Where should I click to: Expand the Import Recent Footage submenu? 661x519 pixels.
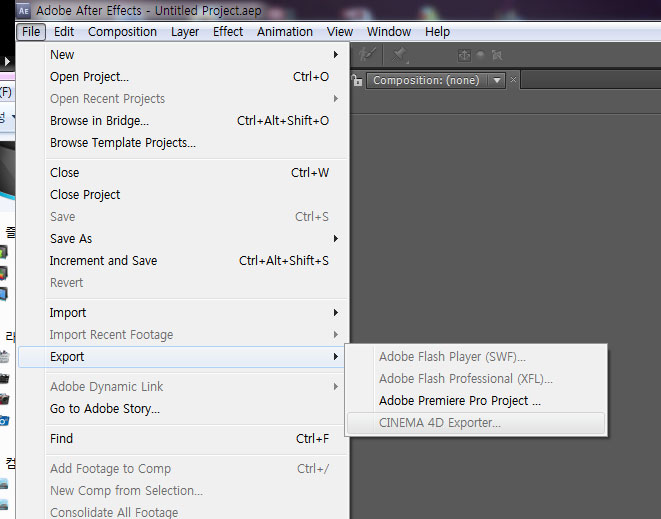183,334
